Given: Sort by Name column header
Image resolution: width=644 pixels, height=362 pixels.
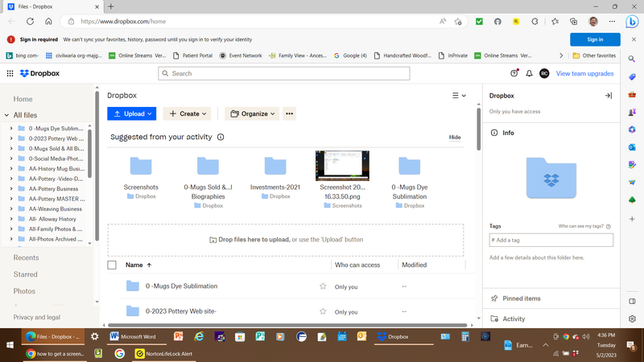Looking at the screenshot, I should [x=138, y=265].
